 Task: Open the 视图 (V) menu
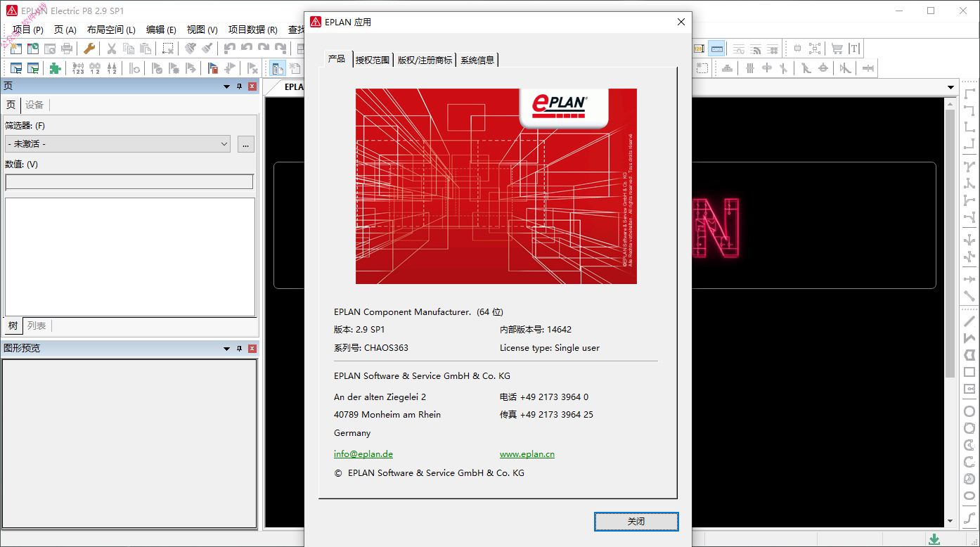[x=202, y=30]
